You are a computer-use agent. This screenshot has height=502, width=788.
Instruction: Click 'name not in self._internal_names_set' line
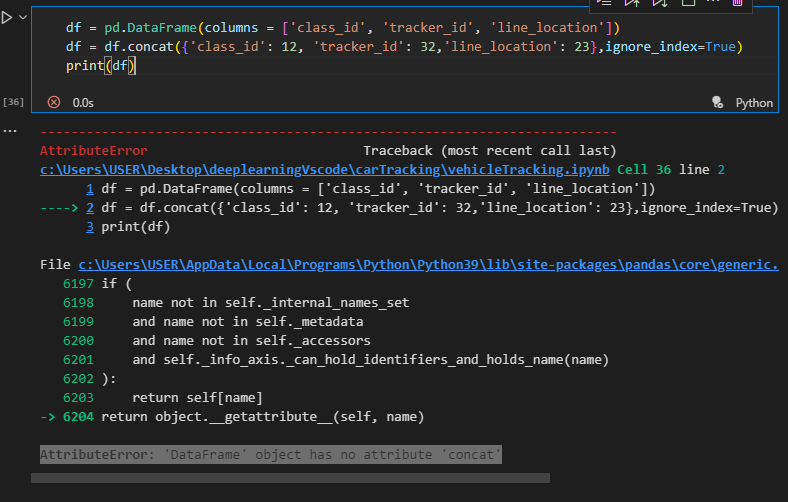point(271,303)
